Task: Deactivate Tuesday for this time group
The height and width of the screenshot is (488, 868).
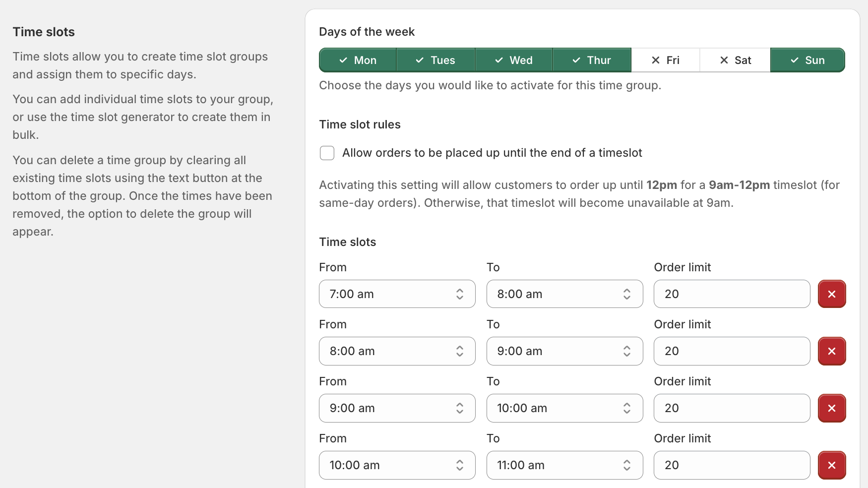Action: (x=435, y=60)
